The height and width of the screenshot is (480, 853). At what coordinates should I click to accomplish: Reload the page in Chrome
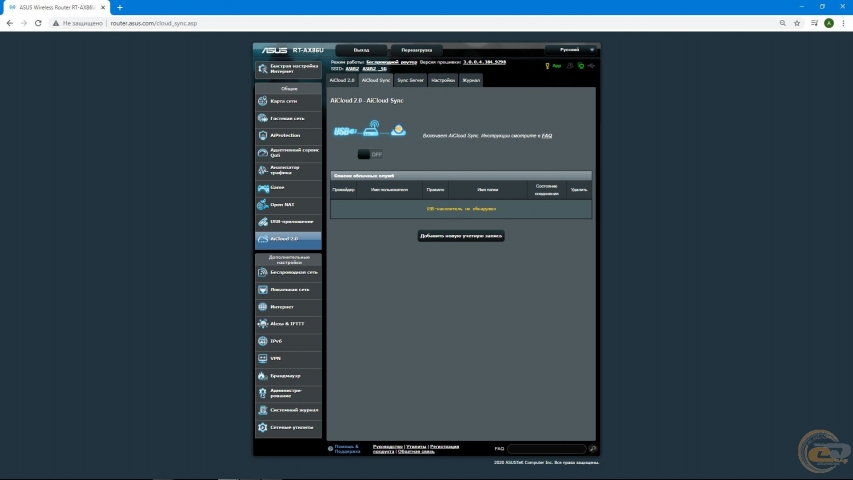(x=38, y=23)
